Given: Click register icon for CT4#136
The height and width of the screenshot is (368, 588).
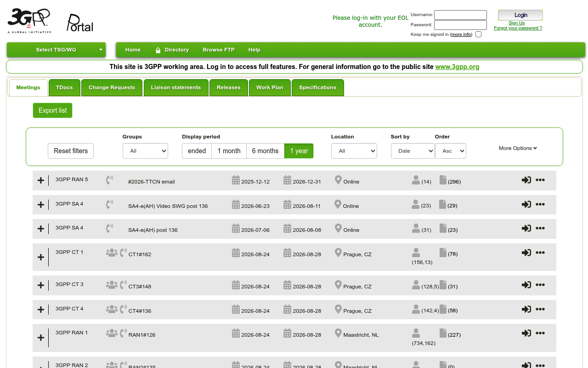Looking at the screenshot, I should tap(526, 309).
